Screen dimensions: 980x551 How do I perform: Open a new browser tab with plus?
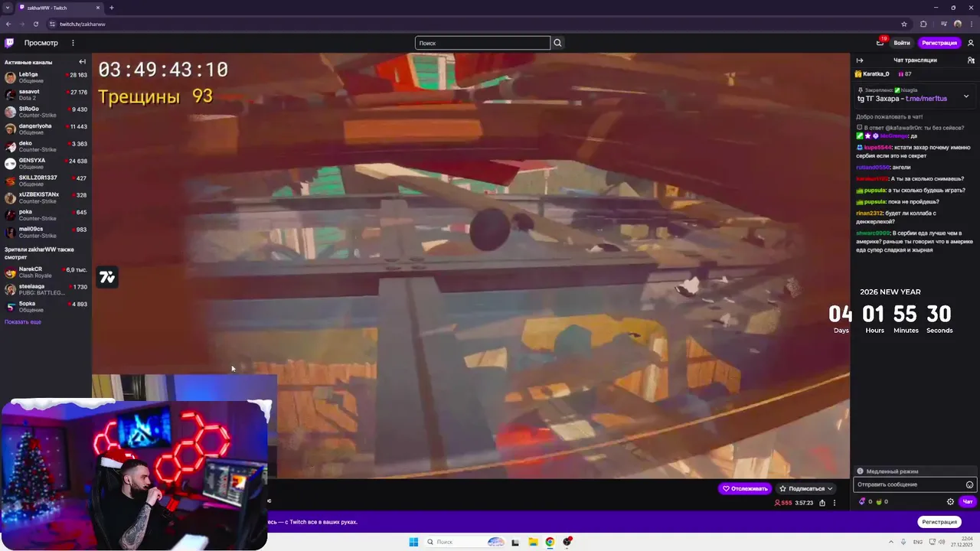click(111, 8)
